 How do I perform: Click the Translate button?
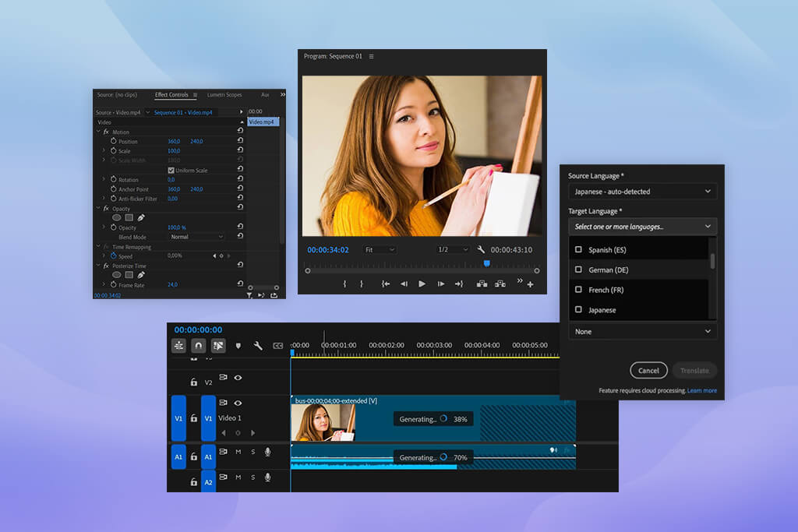694,370
